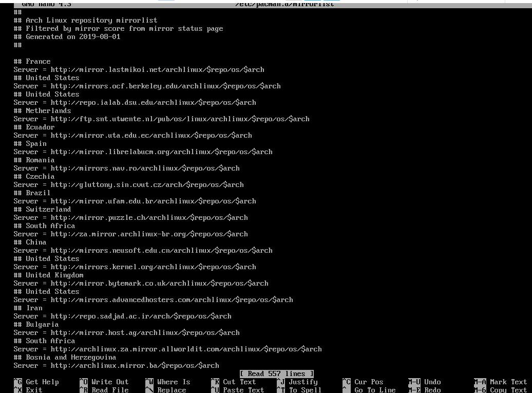Click the United Kingdom bytemark mirror line
Viewport: 532px width, 393px height.
pyautogui.click(x=140, y=283)
